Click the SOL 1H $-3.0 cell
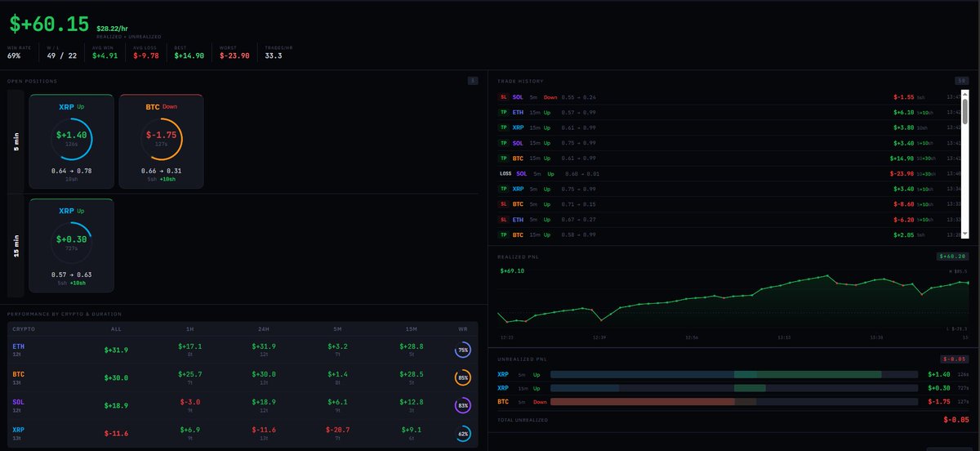 pyautogui.click(x=190, y=403)
